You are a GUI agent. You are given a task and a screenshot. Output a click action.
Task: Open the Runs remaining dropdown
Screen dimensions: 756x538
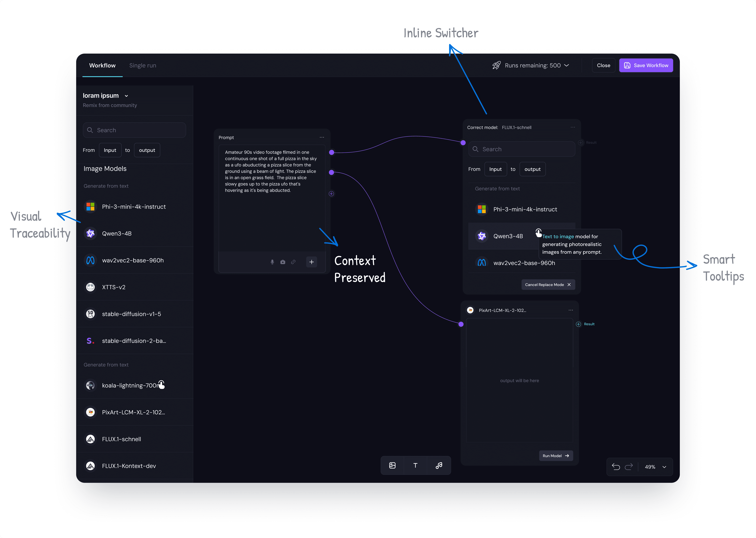(567, 65)
